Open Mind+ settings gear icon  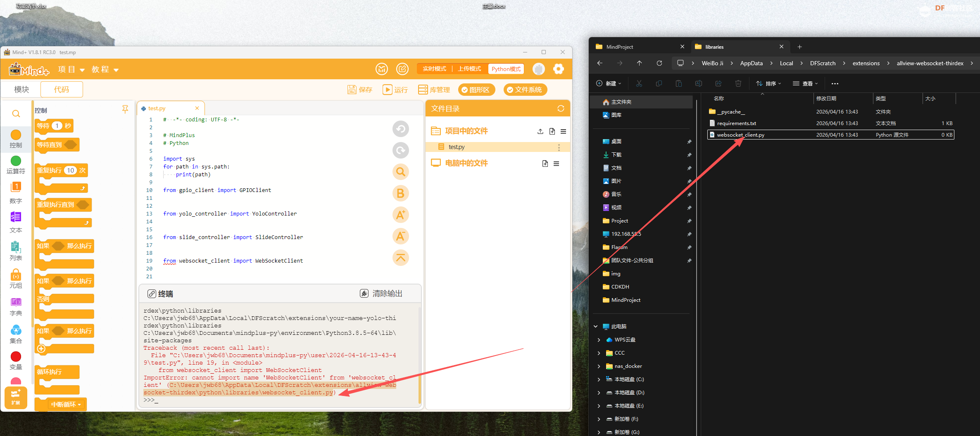558,69
